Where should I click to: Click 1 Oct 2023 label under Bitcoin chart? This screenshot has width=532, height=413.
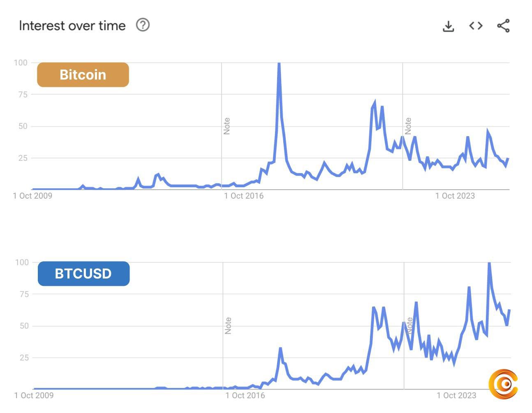click(455, 196)
